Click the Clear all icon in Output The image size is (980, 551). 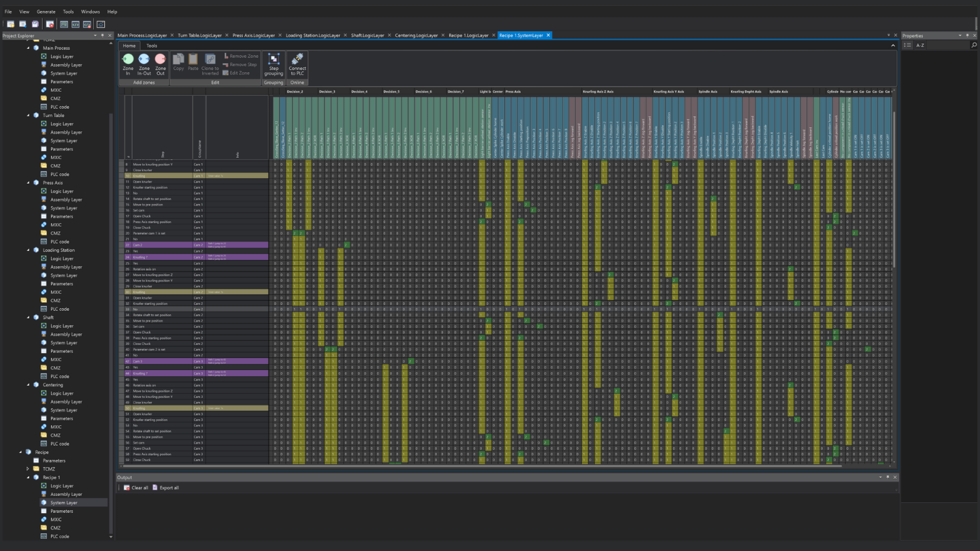(127, 488)
